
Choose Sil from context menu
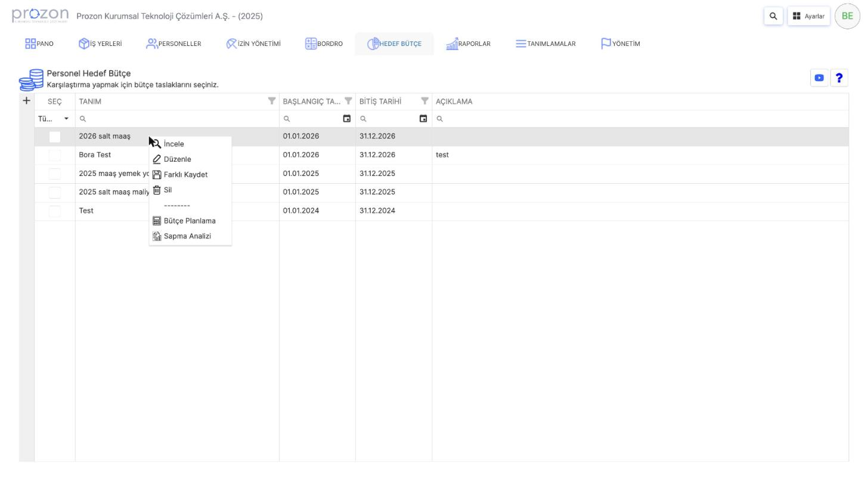point(190,190)
